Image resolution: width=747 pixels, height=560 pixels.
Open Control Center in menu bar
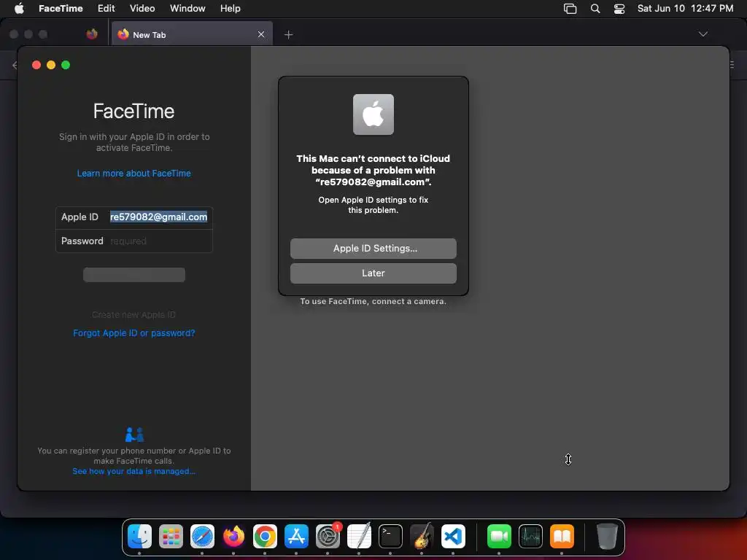619,8
